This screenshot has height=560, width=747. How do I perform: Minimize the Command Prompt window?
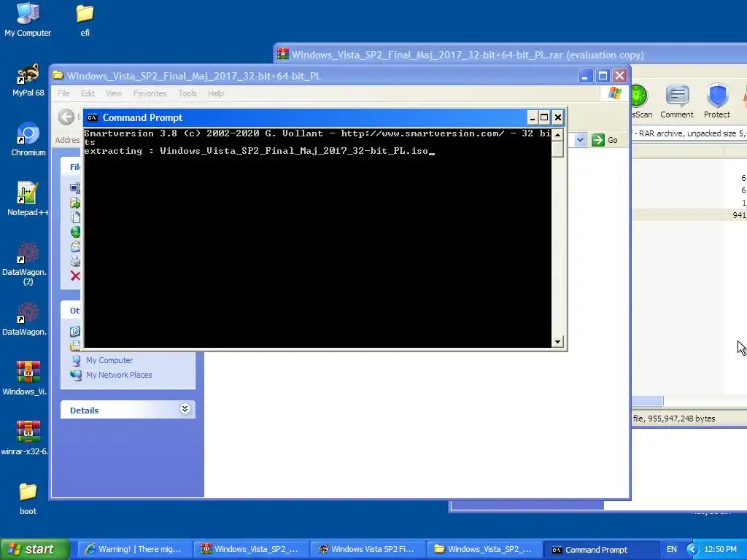tap(533, 117)
